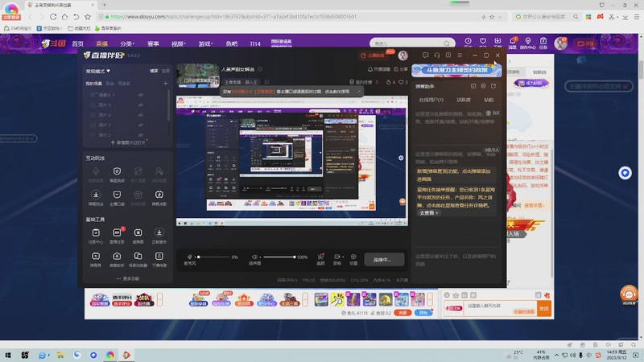Open the Windows Start menu
The image size is (644, 362).
pos(8,355)
